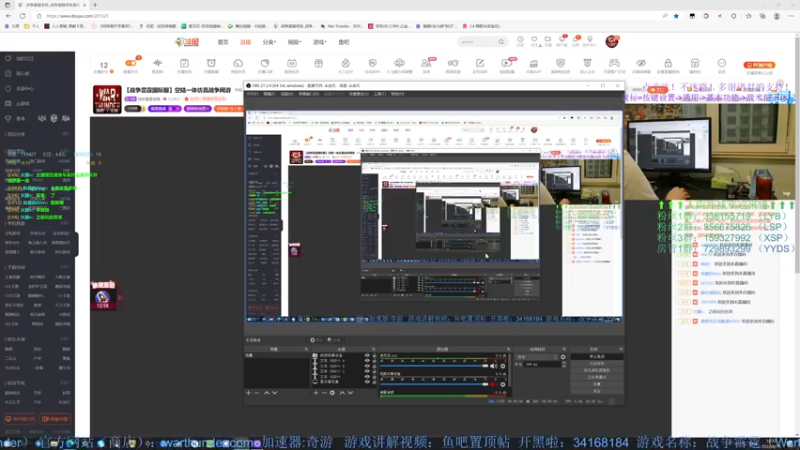Click the orange PC client download button

point(759,65)
